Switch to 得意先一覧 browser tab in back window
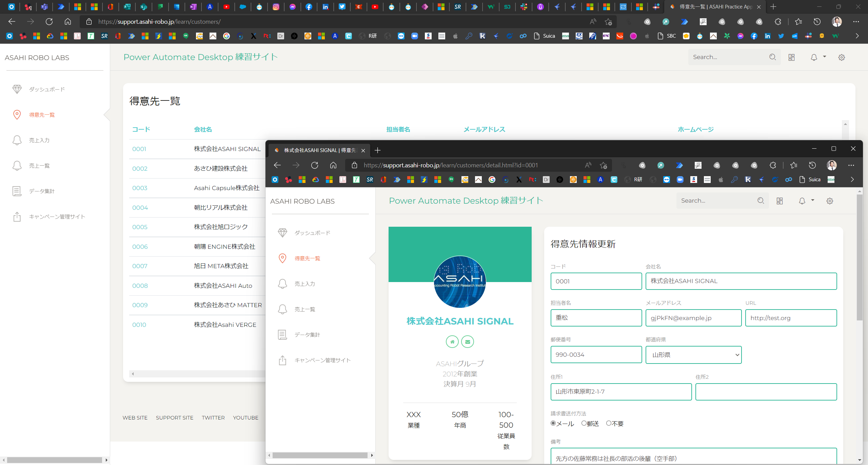Screen dimensions: 868x465 715,7
